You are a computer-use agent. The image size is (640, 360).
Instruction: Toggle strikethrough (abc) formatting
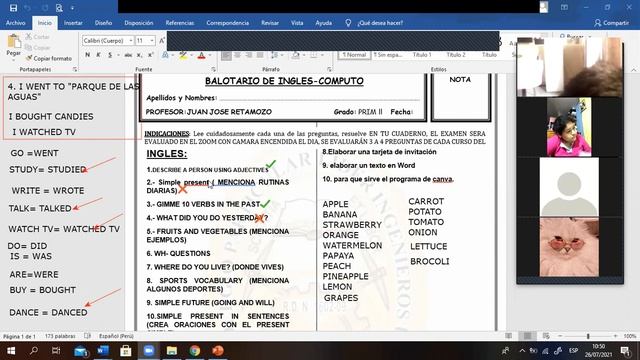pos(128,55)
